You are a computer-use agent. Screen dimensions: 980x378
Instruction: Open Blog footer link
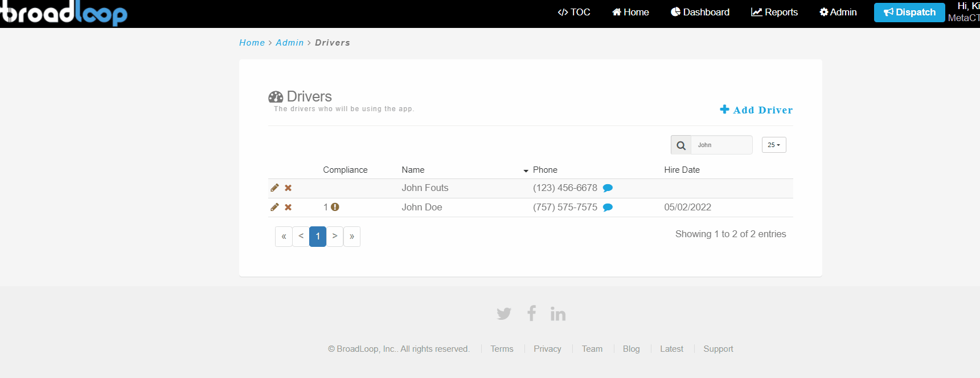click(x=632, y=349)
